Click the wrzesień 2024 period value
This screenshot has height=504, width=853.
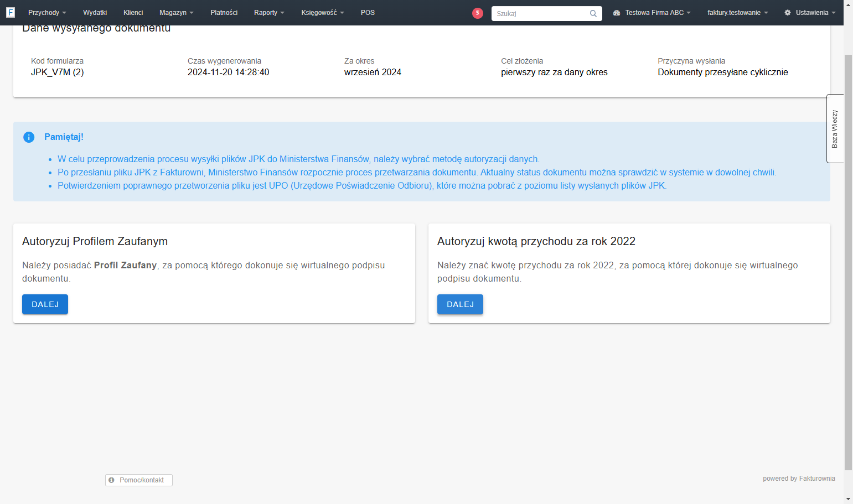(373, 72)
